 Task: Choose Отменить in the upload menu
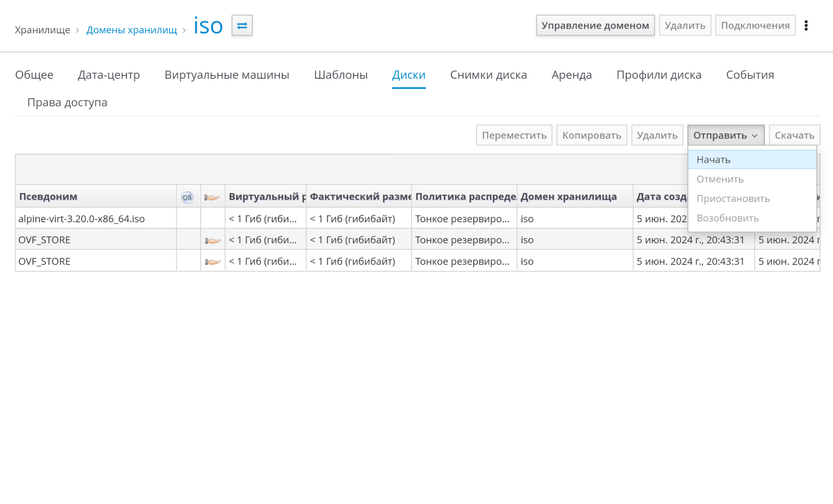point(720,179)
